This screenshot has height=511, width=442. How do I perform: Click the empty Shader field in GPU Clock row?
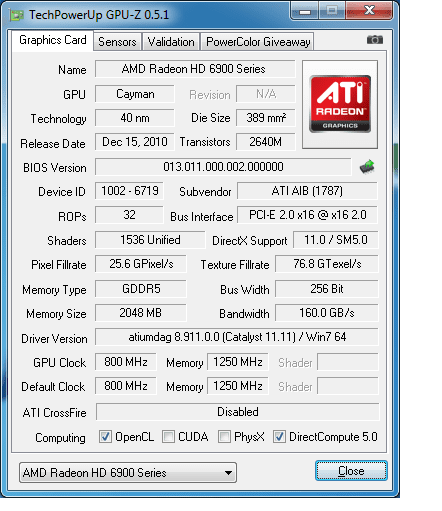pyautogui.click(x=348, y=362)
